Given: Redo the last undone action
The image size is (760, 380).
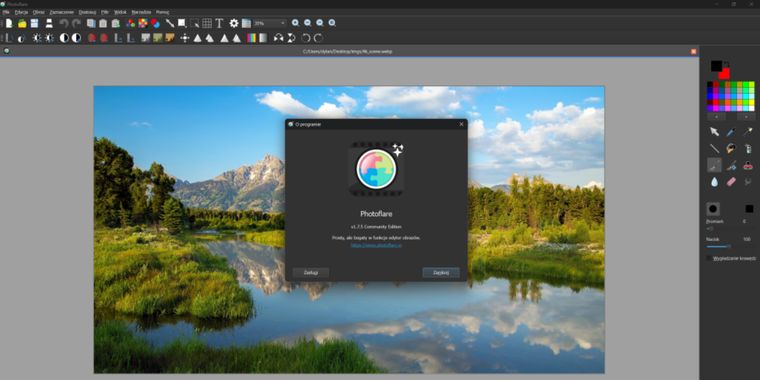Looking at the screenshot, I should [76, 23].
